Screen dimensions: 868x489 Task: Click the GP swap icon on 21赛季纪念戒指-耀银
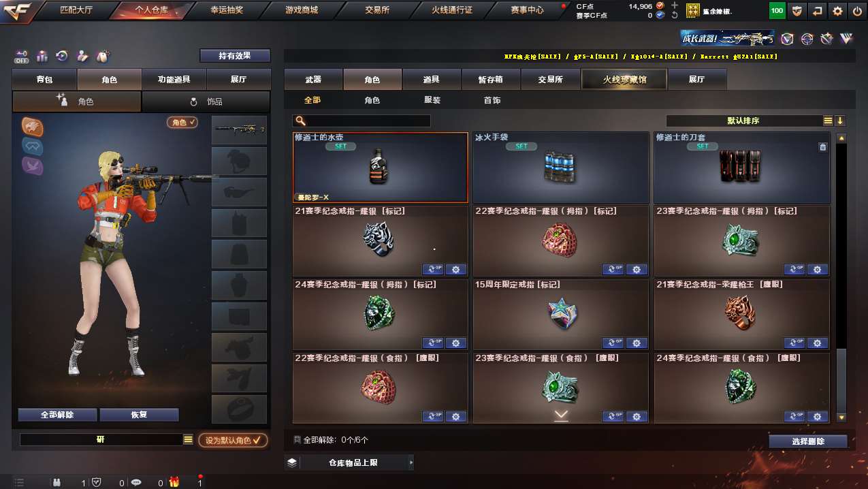coord(433,269)
